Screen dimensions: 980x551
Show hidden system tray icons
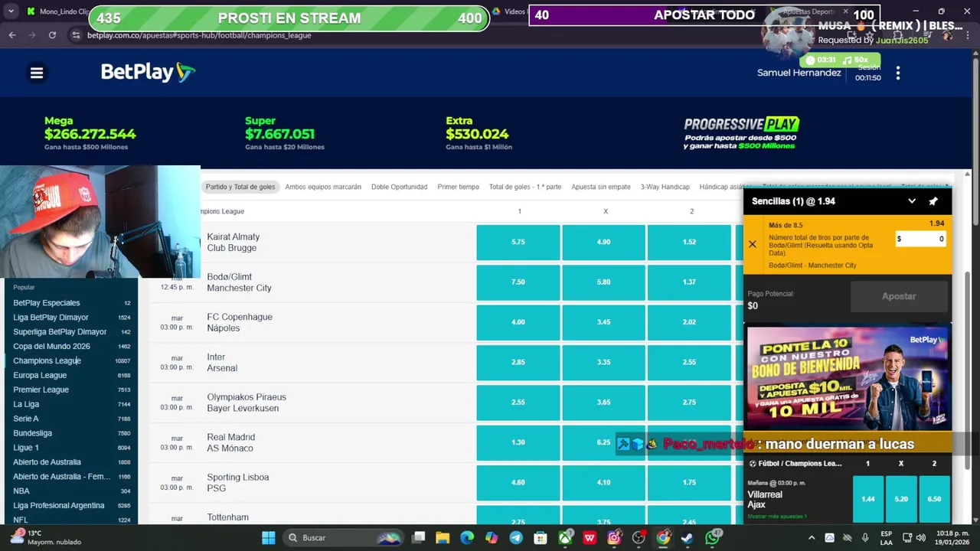click(x=812, y=538)
